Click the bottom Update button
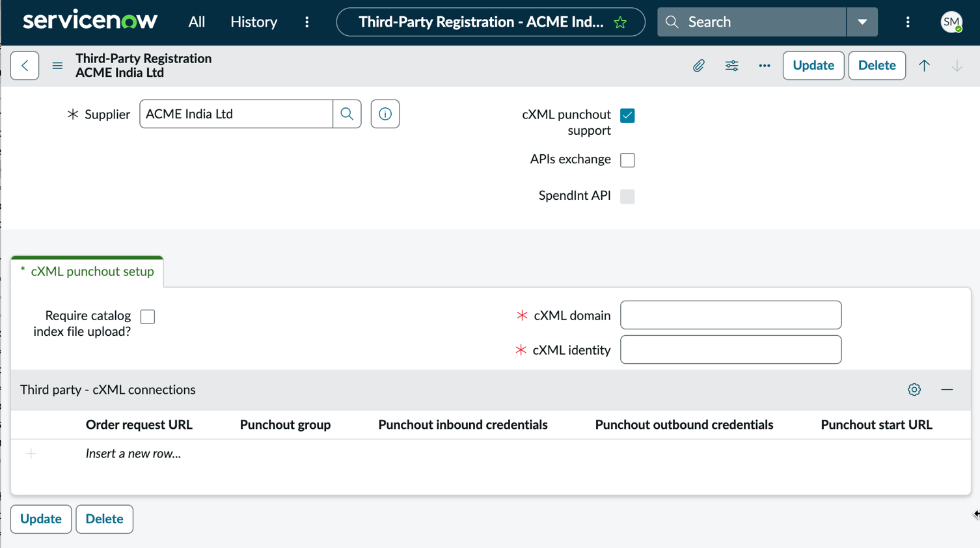This screenshot has width=980, height=548. (41, 519)
